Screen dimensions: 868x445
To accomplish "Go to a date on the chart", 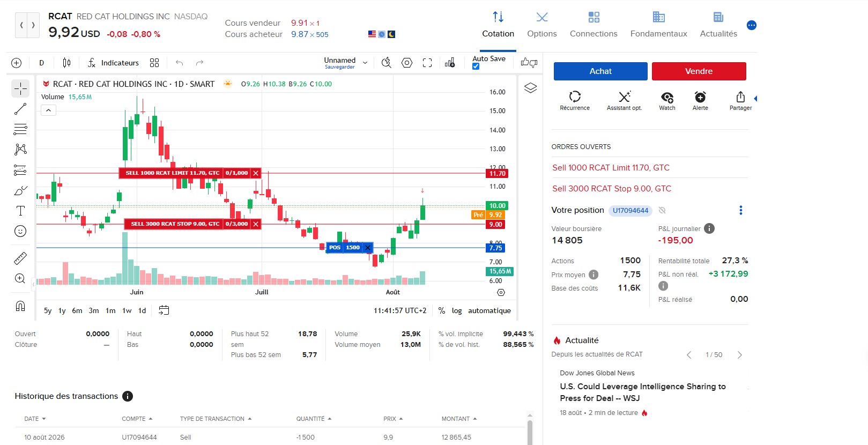I will pos(164,310).
